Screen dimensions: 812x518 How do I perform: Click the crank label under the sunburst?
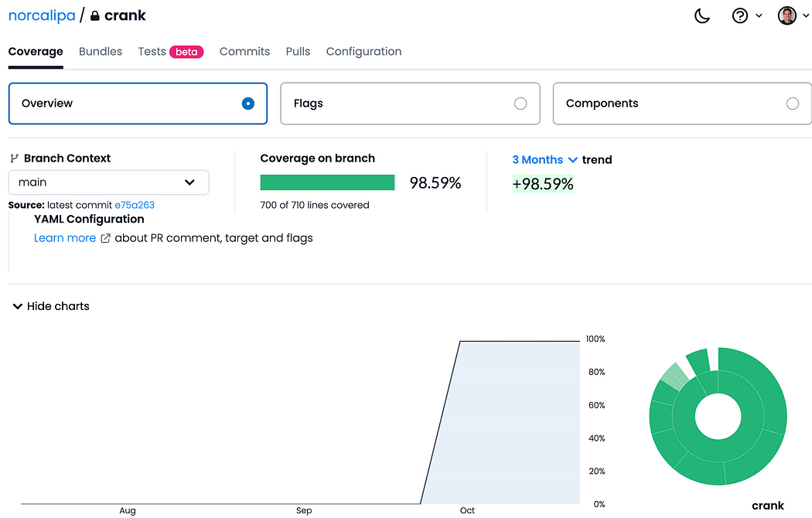pos(768,506)
